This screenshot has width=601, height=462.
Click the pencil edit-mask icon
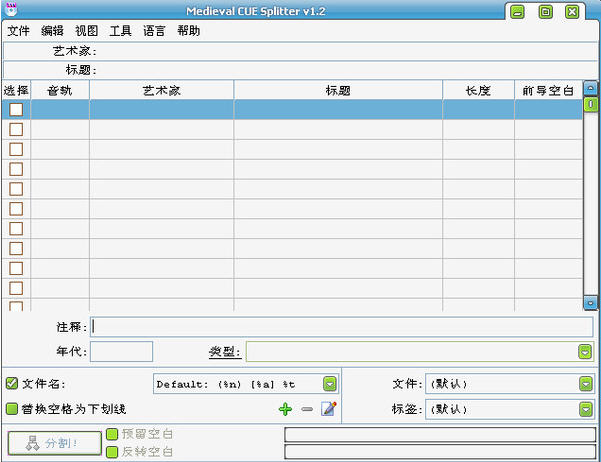[329, 409]
